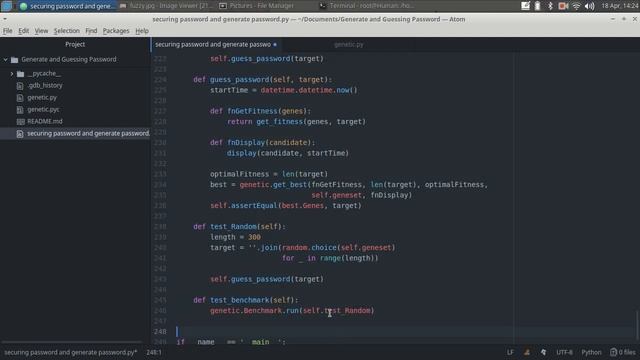Screen dimensions: 640x360
Task: Click the volume speaker tray icon
Action: tap(589, 6)
